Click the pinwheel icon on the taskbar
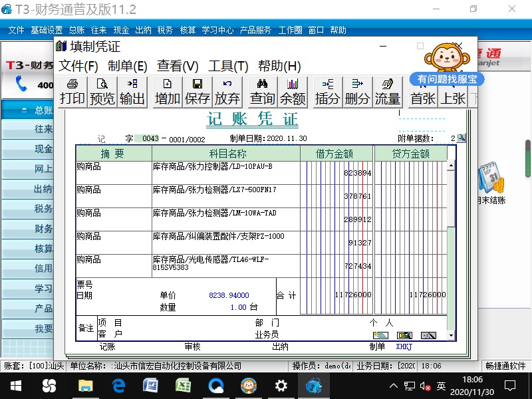The width and height of the screenshot is (532, 399). pyautogui.click(x=49, y=386)
